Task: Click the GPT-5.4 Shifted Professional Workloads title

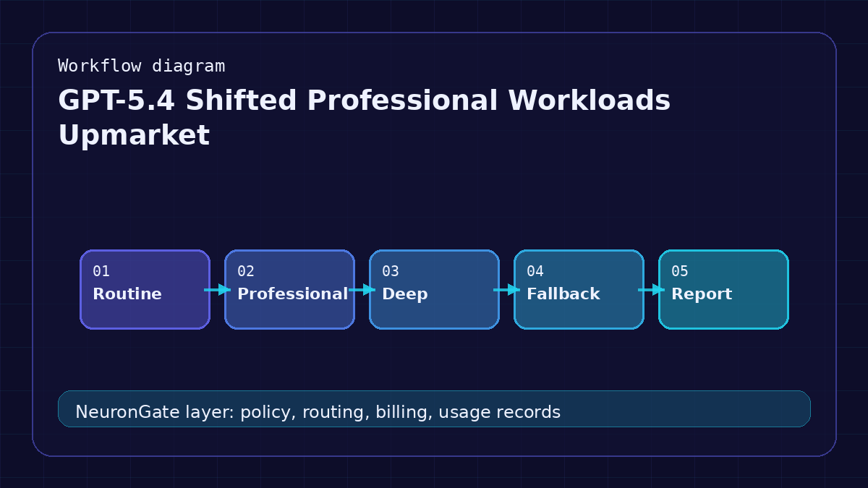Action: [x=364, y=118]
